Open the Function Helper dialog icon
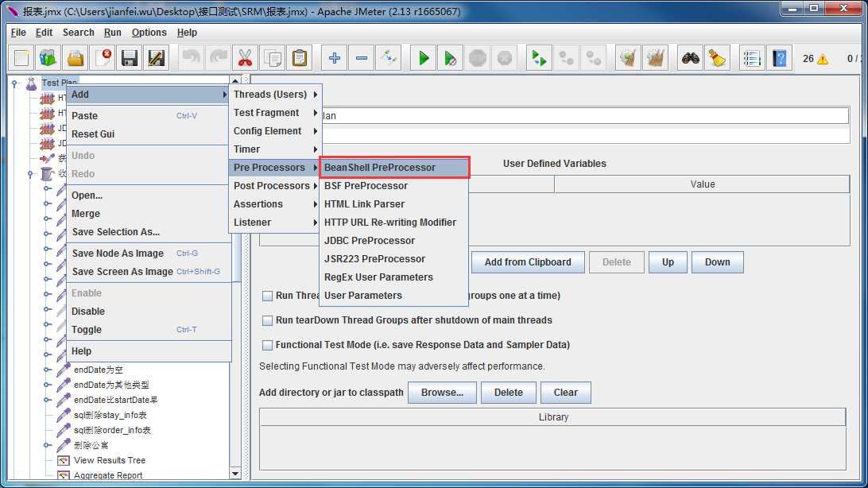 tap(752, 58)
